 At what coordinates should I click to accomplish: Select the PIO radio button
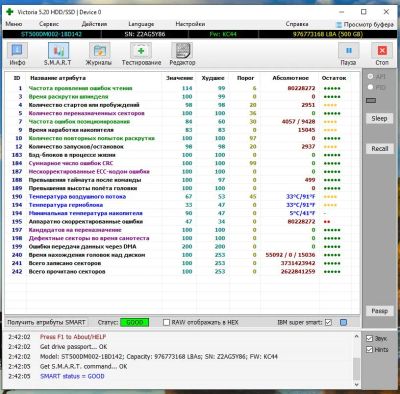(x=370, y=87)
